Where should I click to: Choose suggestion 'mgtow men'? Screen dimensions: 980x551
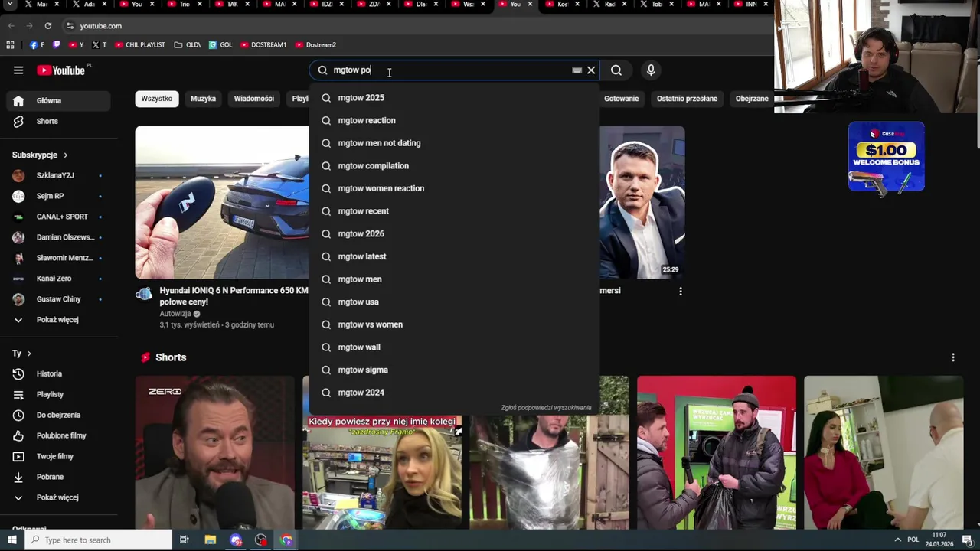[x=454, y=279]
